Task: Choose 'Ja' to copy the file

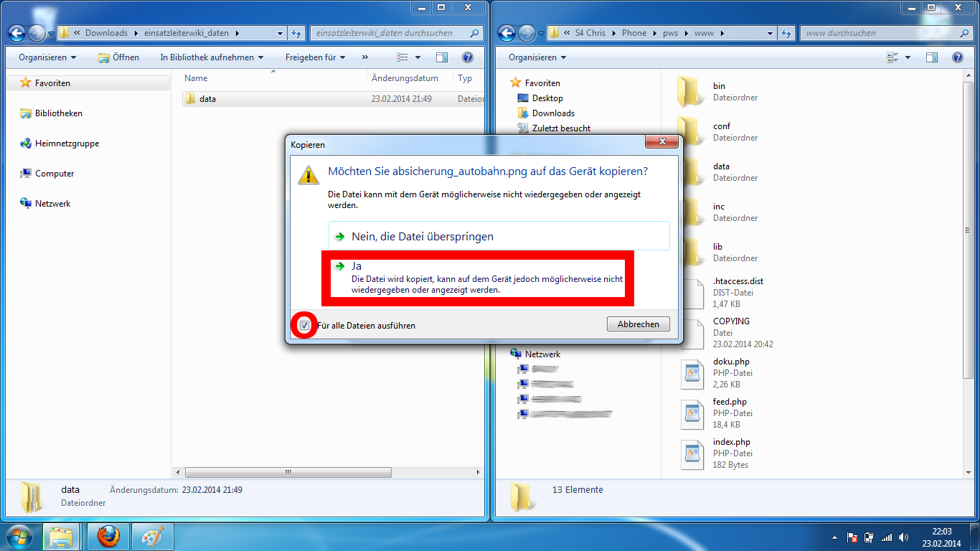Action: point(477,277)
